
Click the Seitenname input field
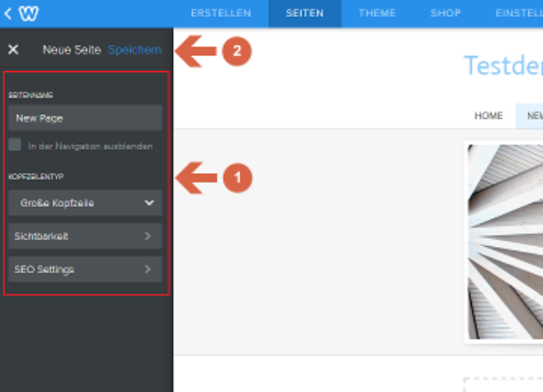(x=85, y=118)
